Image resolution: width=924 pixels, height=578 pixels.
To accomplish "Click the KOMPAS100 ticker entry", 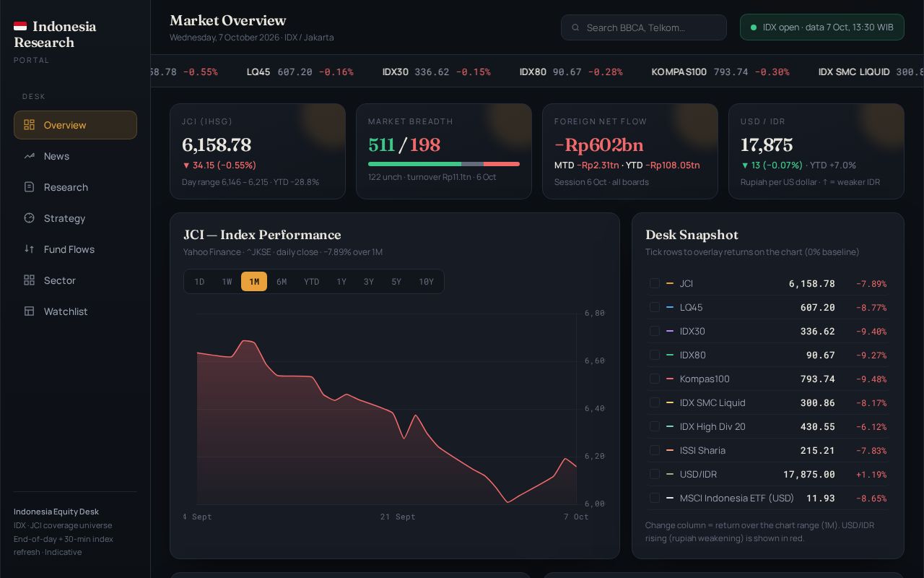I will pos(720,72).
